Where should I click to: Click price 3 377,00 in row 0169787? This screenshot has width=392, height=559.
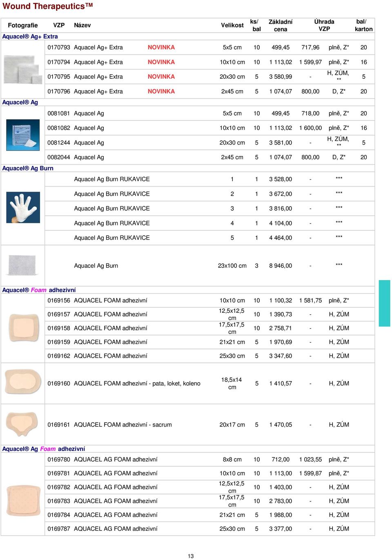(281, 529)
